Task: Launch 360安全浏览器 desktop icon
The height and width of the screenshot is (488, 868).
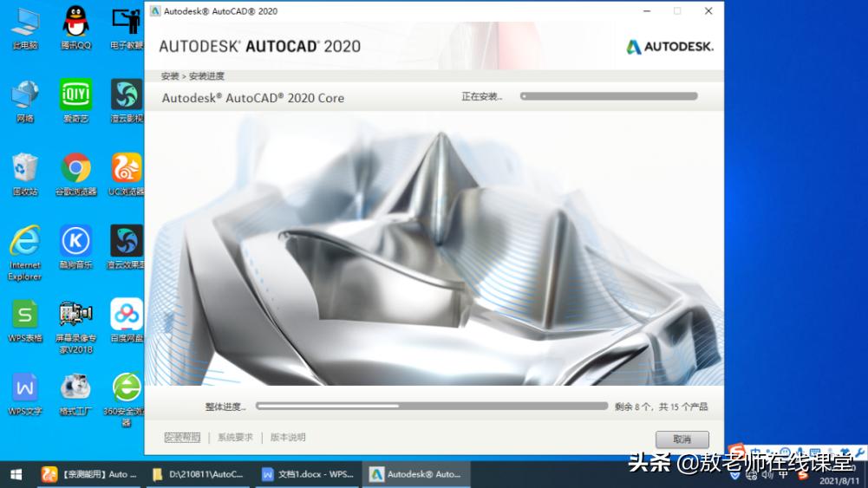Action: click(x=127, y=400)
